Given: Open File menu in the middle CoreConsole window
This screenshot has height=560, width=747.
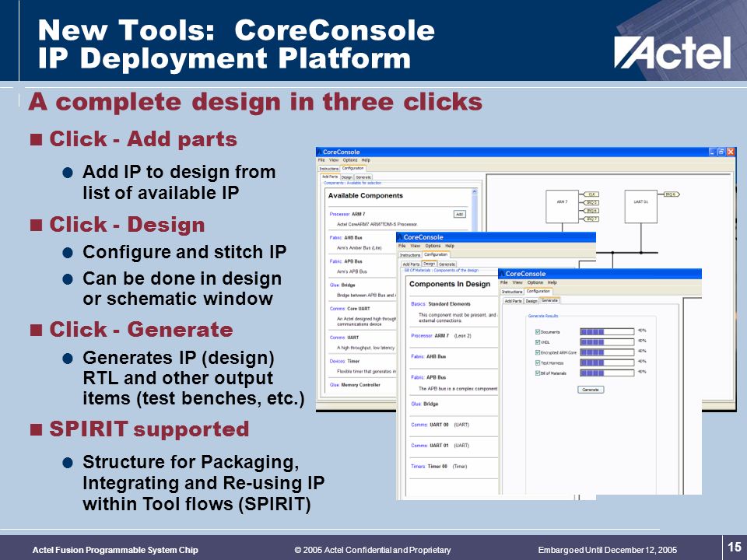Looking at the screenshot, I should [402, 246].
